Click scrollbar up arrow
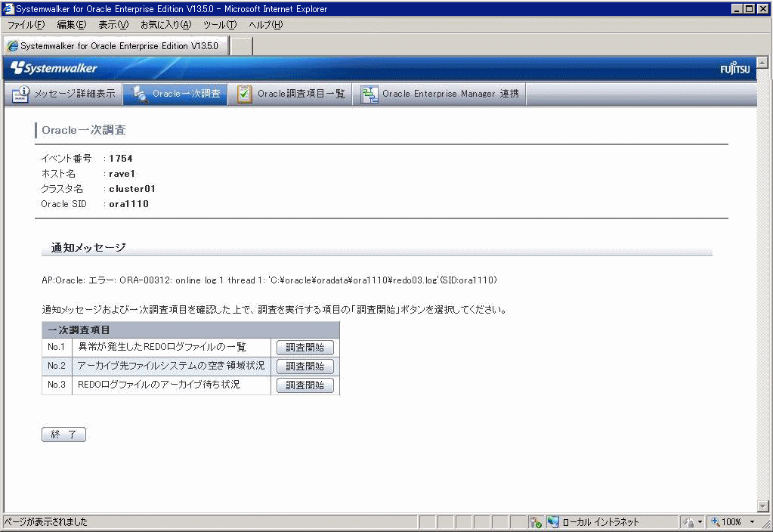773x532 pixels. click(762, 63)
